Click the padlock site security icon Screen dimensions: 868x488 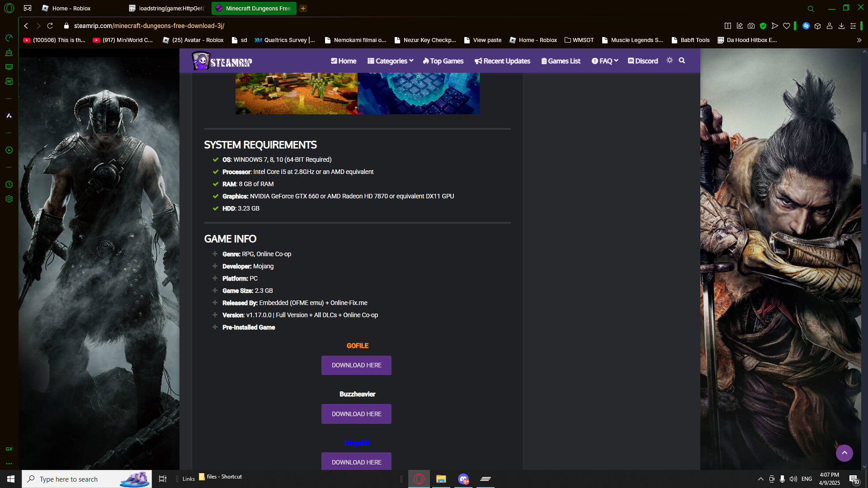tap(66, 26)
